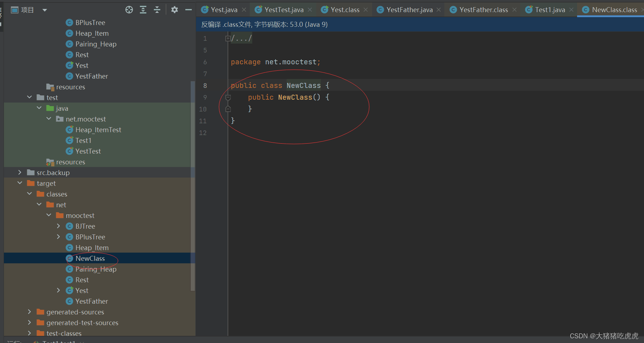The width and height of the screenshot is (644, 343).
Task: Collapse the mooctest folder under target
Action: (x=49, y=215)
